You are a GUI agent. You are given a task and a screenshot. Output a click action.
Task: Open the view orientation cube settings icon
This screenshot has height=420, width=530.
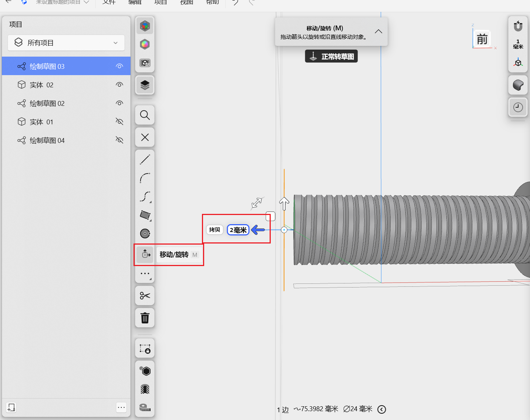(x=518, y=62)
